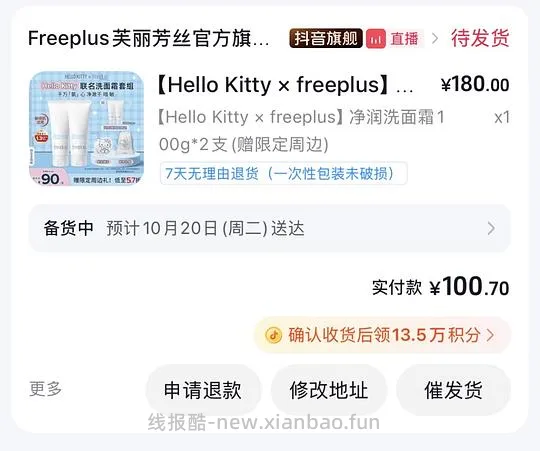Screen dimensions: 540x451
Task: Tap 确认收货后领13.5万积分 banner
Action: 382,335
